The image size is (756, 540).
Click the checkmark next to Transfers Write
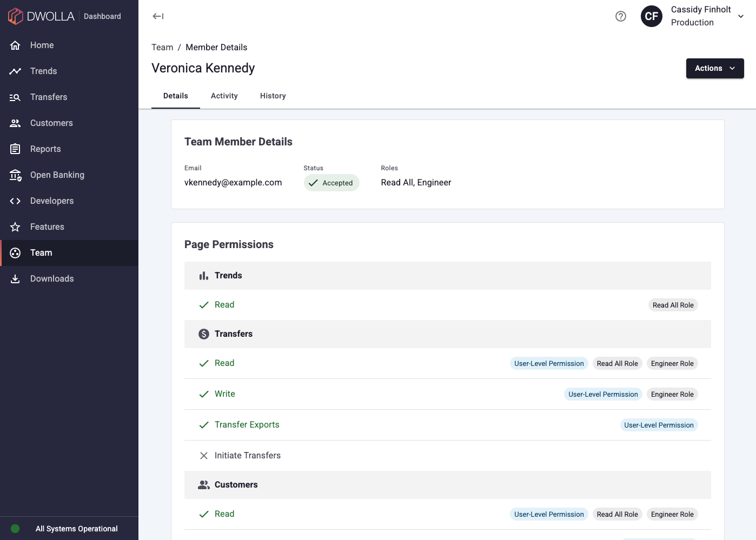click(x=204, y=394)
